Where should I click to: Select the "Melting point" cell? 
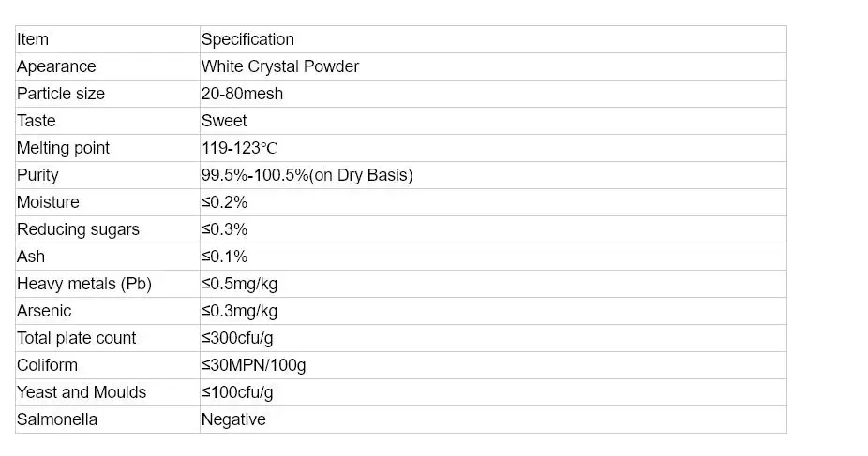(64, 148)
